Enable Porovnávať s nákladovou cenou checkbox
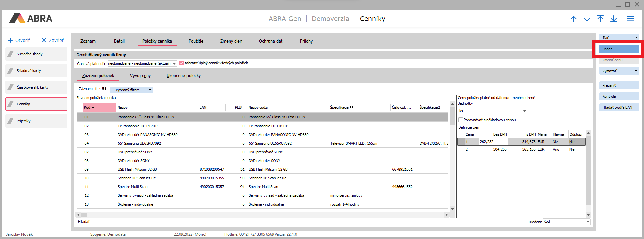The width and height of the screenshot is (644, 239). [461, 120]
